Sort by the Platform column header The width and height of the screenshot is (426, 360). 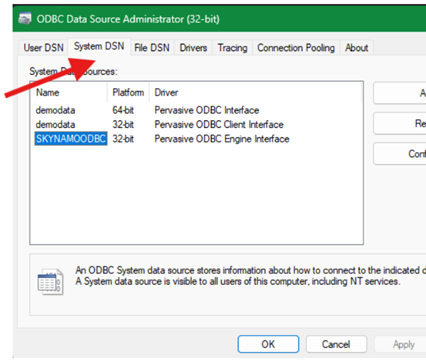pos(128,92)
